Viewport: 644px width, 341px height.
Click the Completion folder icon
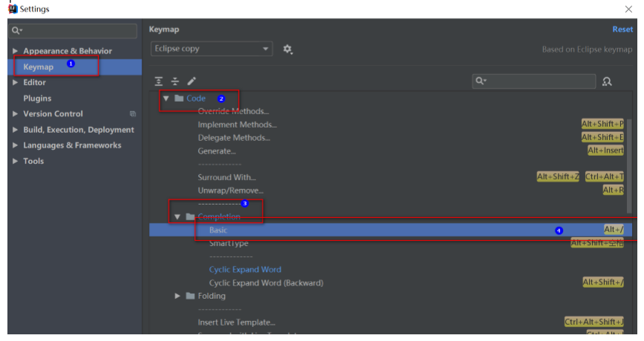tap(190, 216)
